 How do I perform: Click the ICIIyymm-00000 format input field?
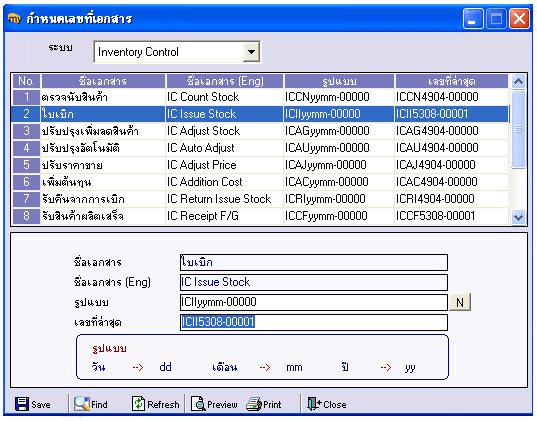tap(314, 302)
